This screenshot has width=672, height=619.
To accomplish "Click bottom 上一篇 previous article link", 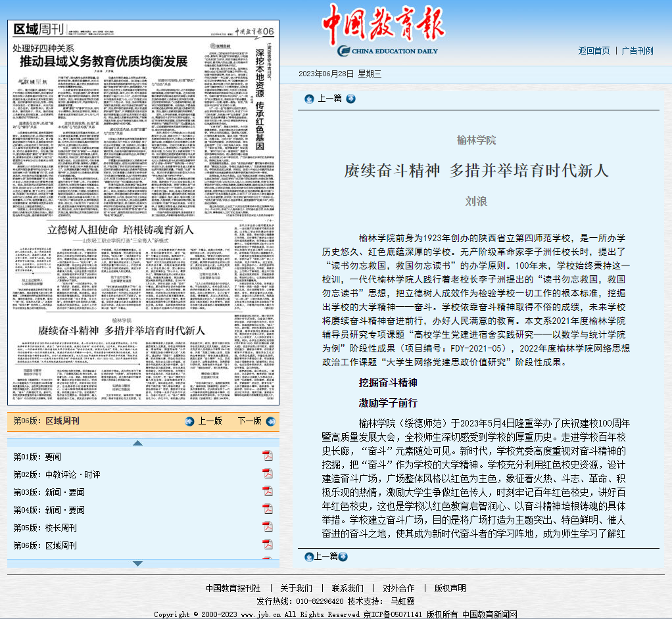I will (326, 557).
